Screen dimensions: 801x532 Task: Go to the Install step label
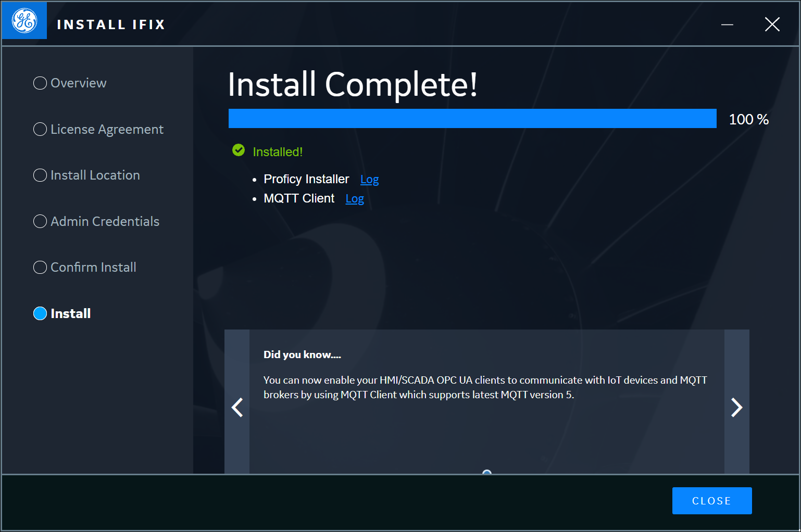(71, 313)
